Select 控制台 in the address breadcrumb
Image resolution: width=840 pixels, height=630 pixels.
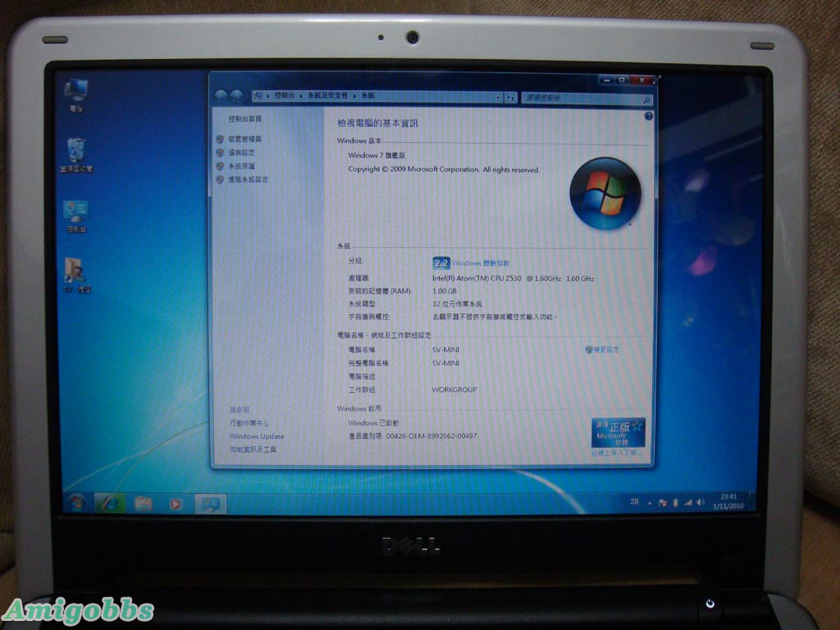click(285, 96)
